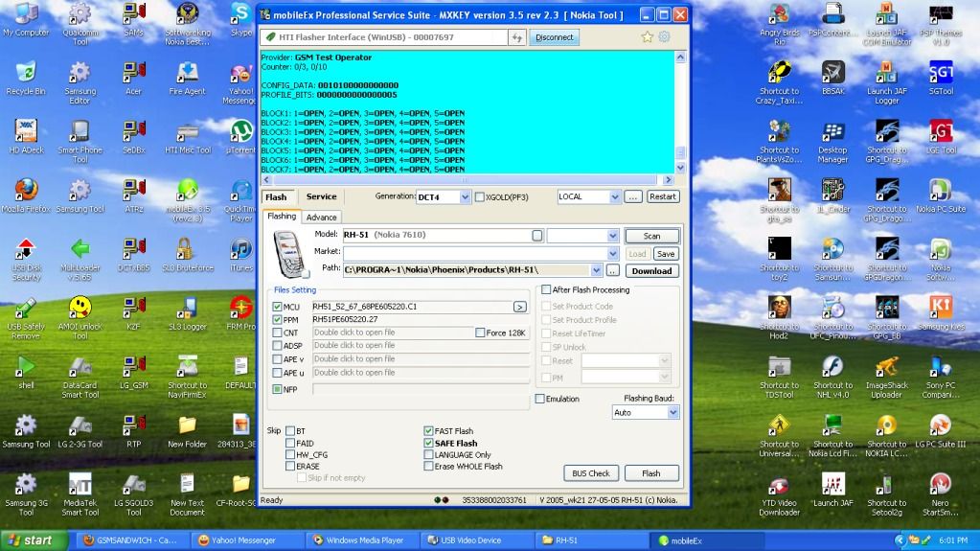This screenshot has height=551, width=980.
Task: Open Samsung Kies desktop icon
Action: click(941, 313)
